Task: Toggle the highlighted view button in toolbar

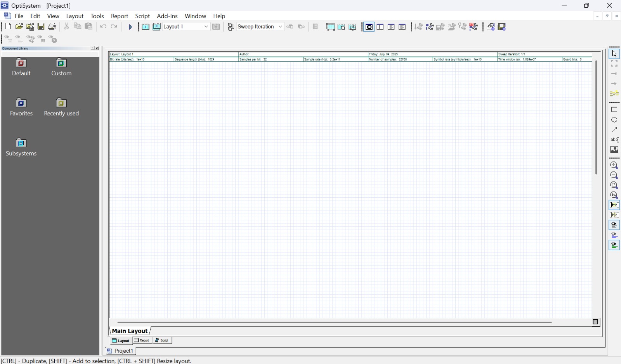Action: (369, 27)
